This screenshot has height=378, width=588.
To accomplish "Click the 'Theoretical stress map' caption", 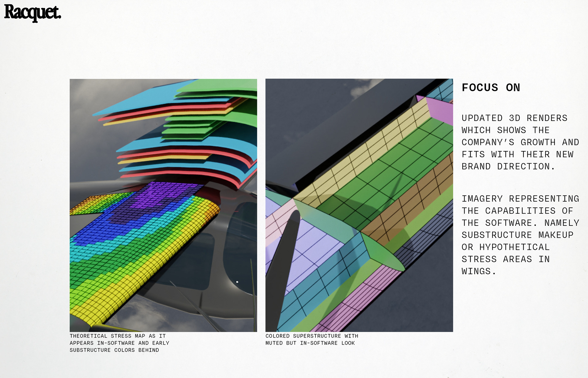I will point(119,343).
